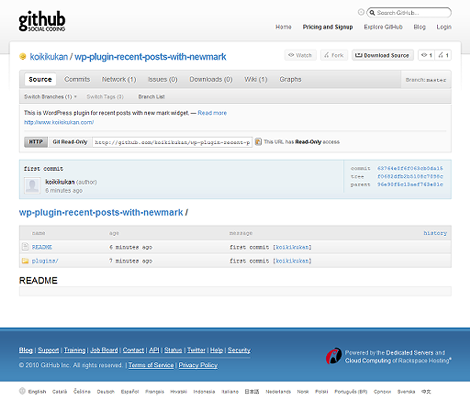470x400 pixels.
Task: Select the HTTP clone URL button
Action: pos(36,142)
